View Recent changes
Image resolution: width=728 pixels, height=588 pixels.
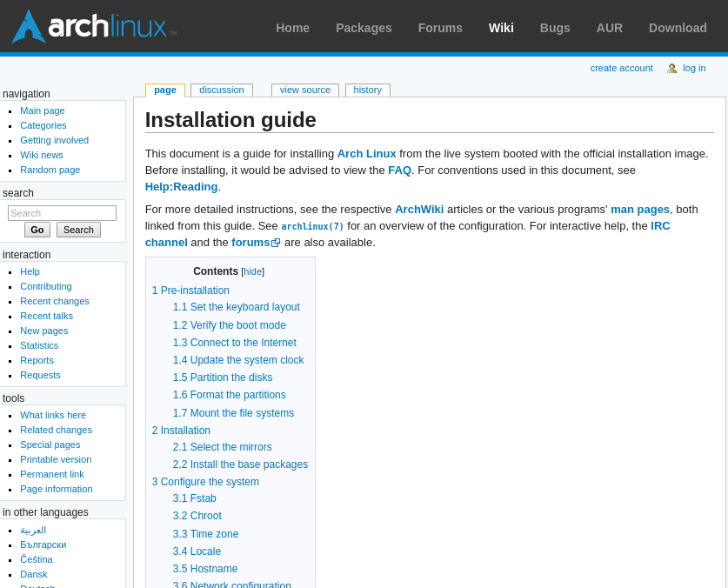point(54,302)
